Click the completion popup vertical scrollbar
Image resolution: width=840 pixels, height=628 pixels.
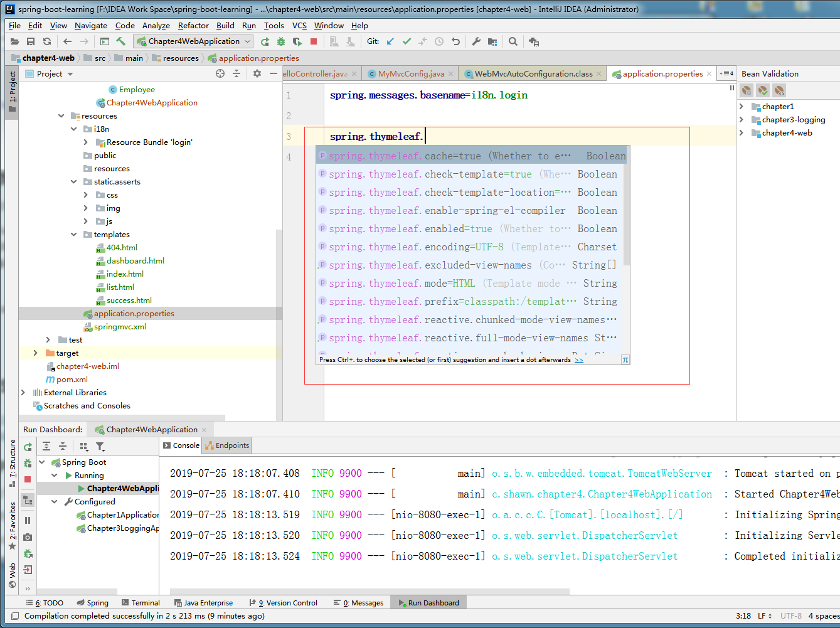click(626, 207)
